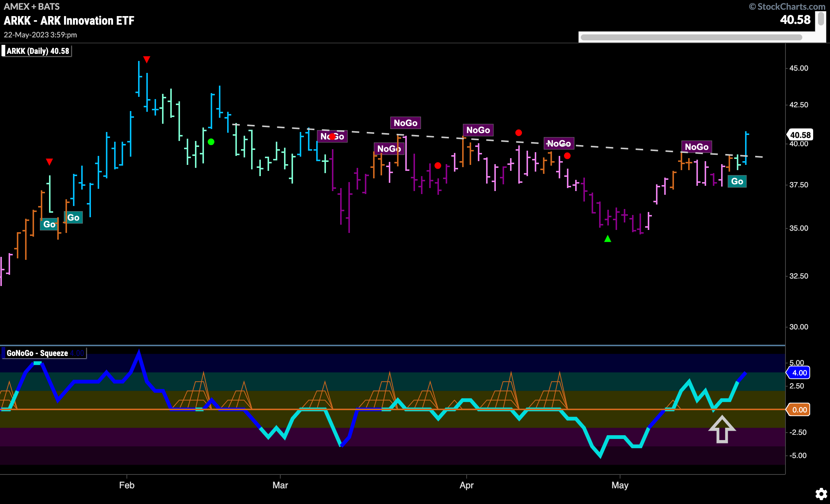Click the NoGo label at the highest position in March

[406, 123]
